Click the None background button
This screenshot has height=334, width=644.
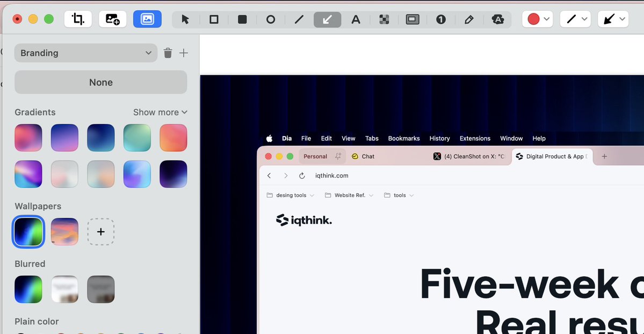point(100,82)
